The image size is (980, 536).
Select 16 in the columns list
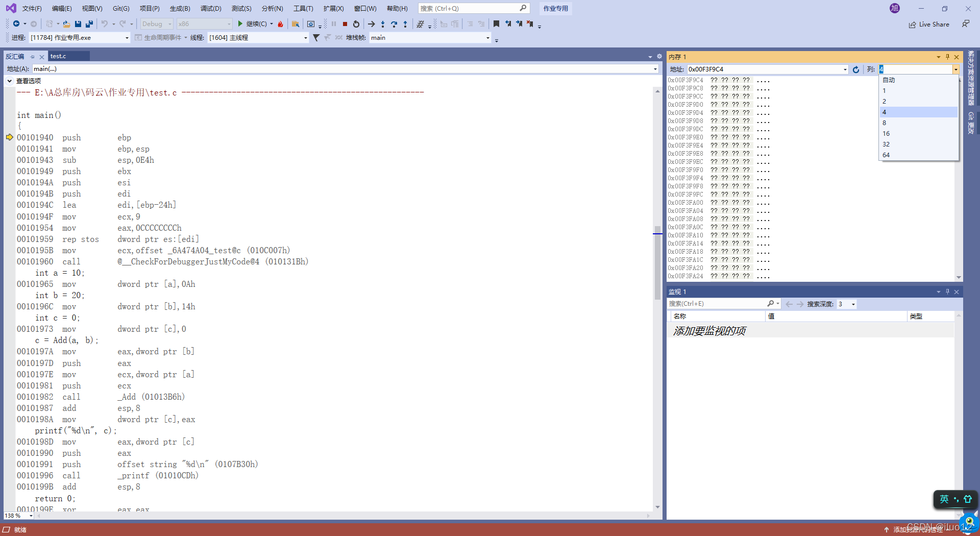click(x=918, y=134)
